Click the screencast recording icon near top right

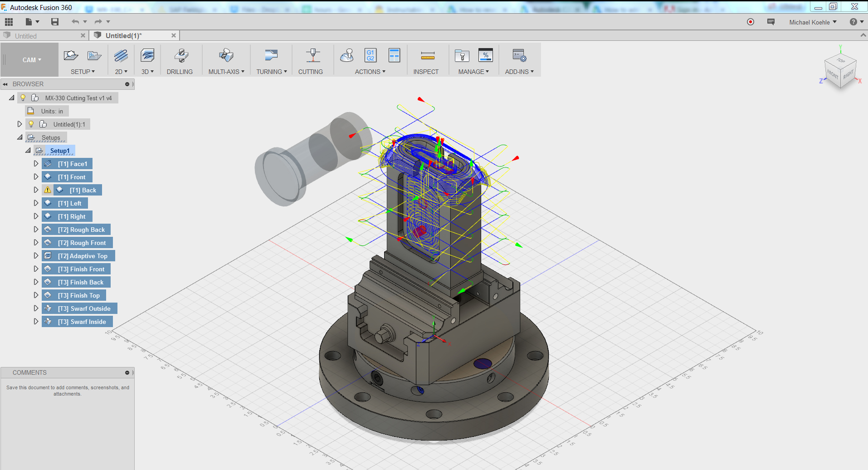(x=750, y=21)
